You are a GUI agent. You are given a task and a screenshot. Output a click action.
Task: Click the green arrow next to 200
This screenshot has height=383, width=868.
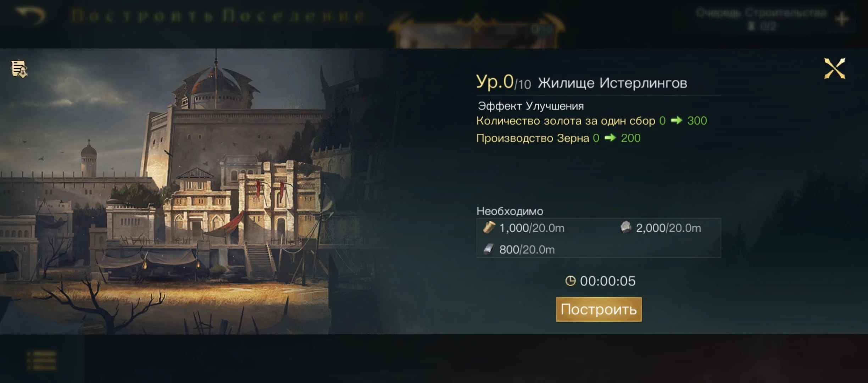[610, 138]
